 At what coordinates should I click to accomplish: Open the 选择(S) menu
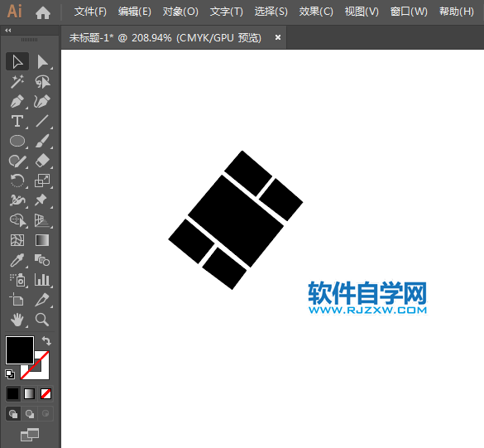[271, 12]
